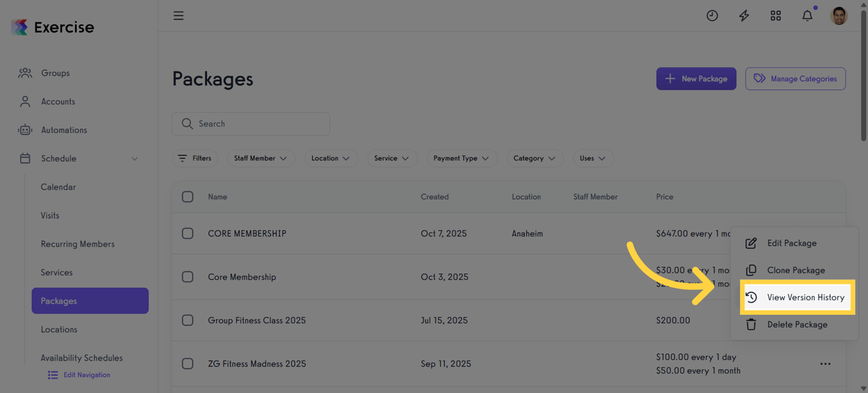This screenshot has height=393, width=868.
Task: Open the Automations section in sidebar
Action: [64, 130]
